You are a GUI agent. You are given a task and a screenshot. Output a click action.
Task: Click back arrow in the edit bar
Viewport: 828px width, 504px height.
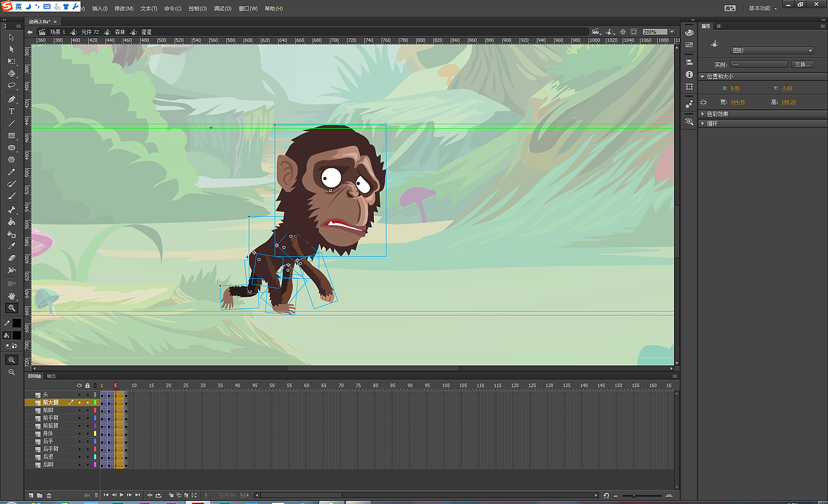click(x=30, y=32)
